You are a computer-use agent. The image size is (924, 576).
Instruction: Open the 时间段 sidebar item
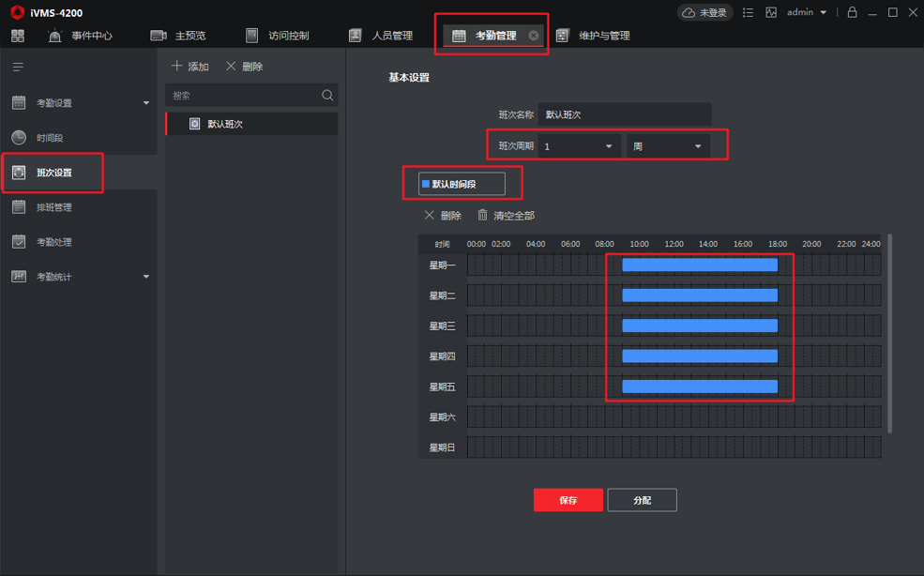[50, 138]
